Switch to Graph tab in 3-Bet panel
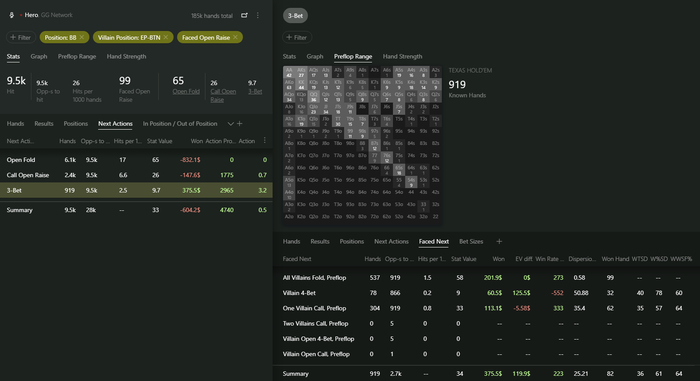This screenshot has height=381, width=700. point(315,56)
